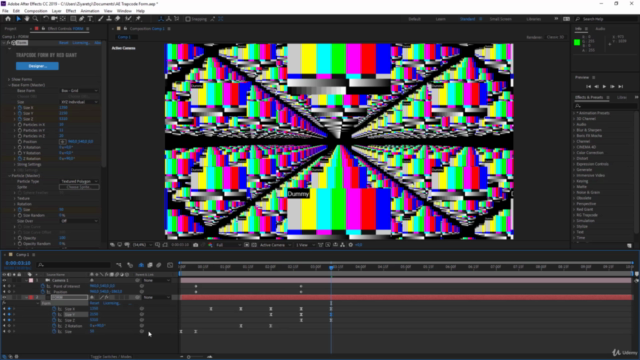Select the Unified Camera tool
The height and width of the screenshot is (360, 640).
(x=54, y=19)
